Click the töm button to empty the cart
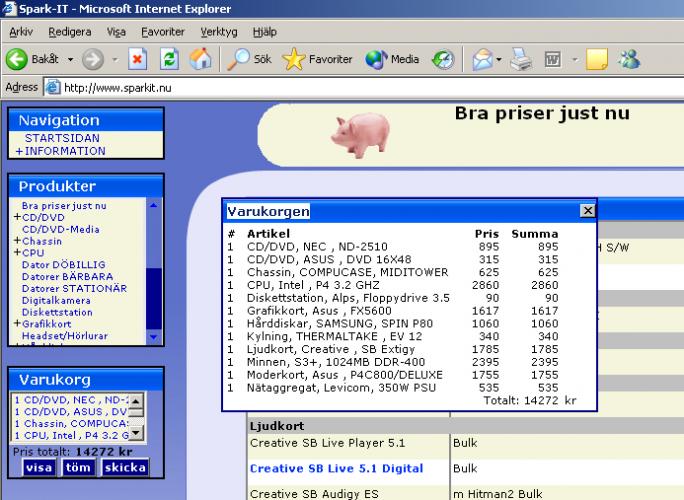The height and width of the screenshot is (500, 684). (77, 467)
